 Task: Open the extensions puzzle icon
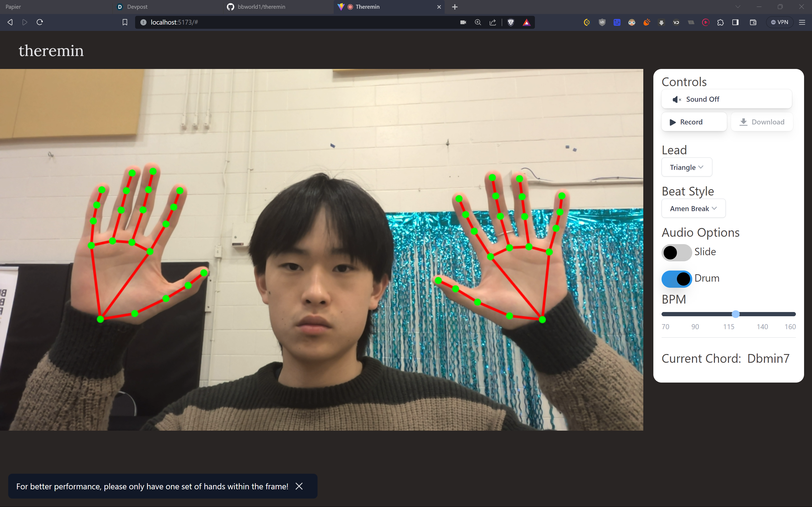point(720,22)
